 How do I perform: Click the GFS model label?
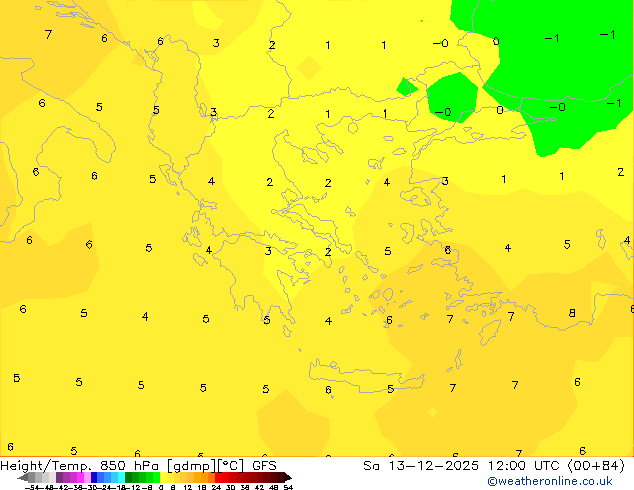[x=264, y=466]
